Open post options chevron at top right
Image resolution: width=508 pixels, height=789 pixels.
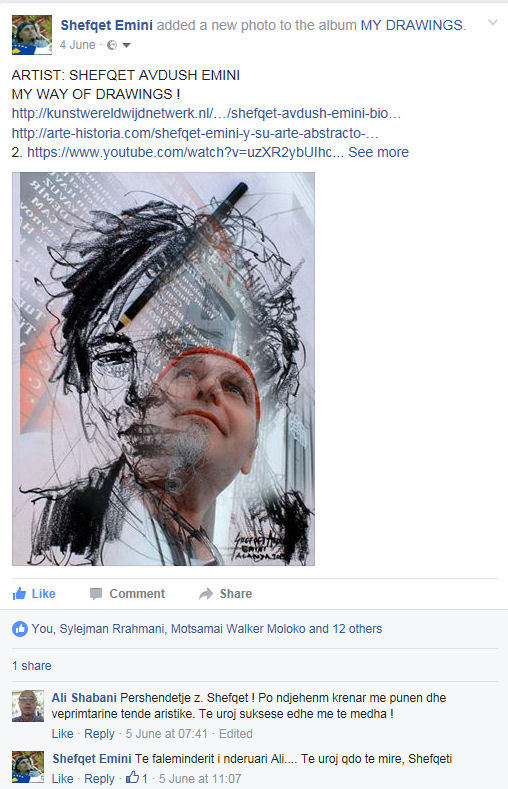493,22
